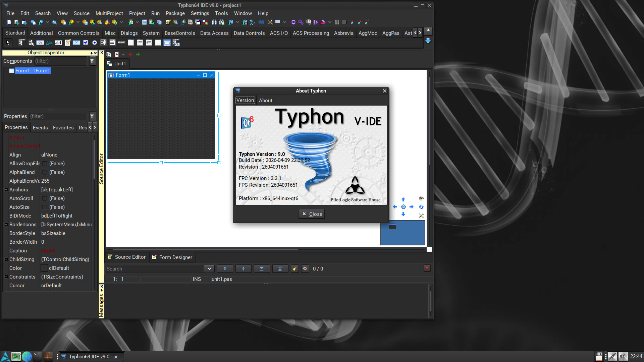Toggle the AlphaBlend property checkbox
Viewport: 644px width, 362px height.
coord(45,172)
